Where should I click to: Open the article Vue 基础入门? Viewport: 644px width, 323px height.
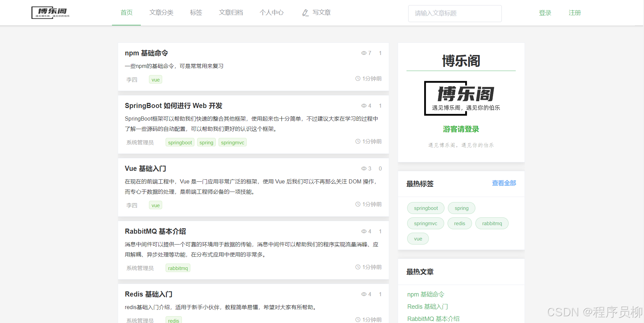point(145,168)
